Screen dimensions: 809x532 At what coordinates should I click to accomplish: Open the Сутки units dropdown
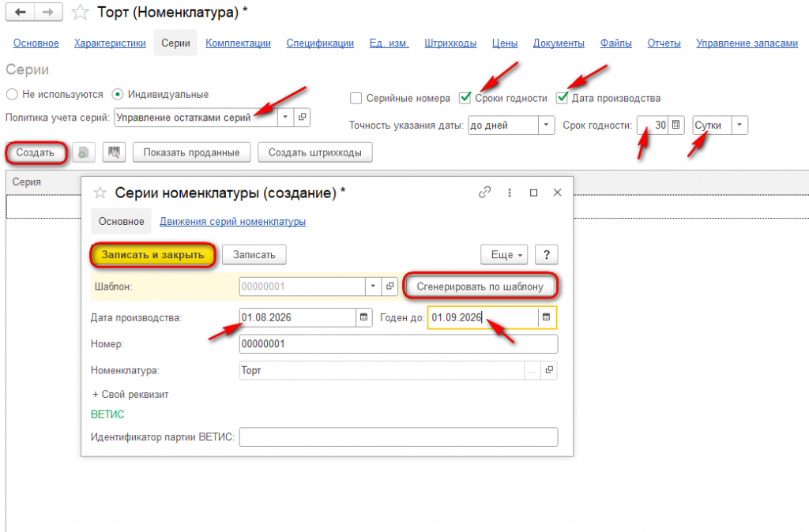coord(739,125)
